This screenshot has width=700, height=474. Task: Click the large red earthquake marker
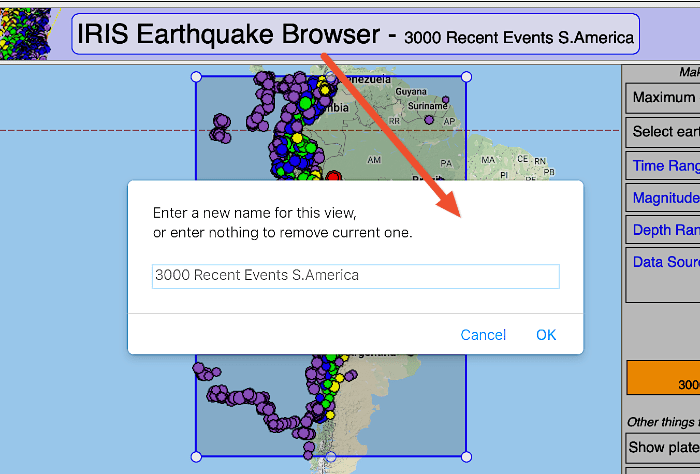[334, 177]
